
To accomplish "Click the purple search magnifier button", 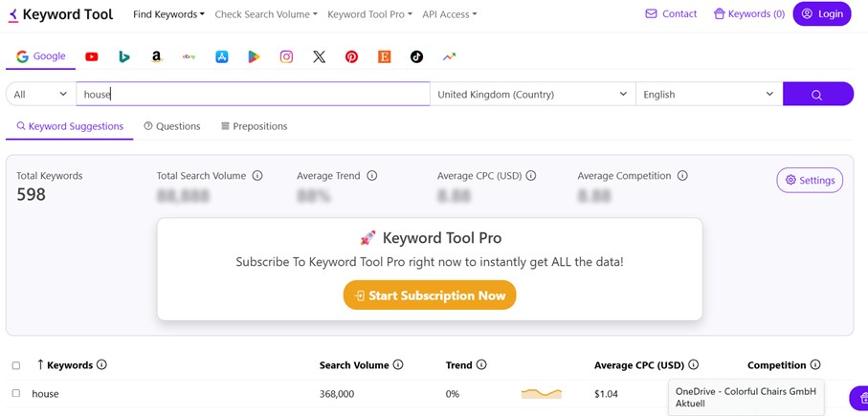I will tap(817, 94).
